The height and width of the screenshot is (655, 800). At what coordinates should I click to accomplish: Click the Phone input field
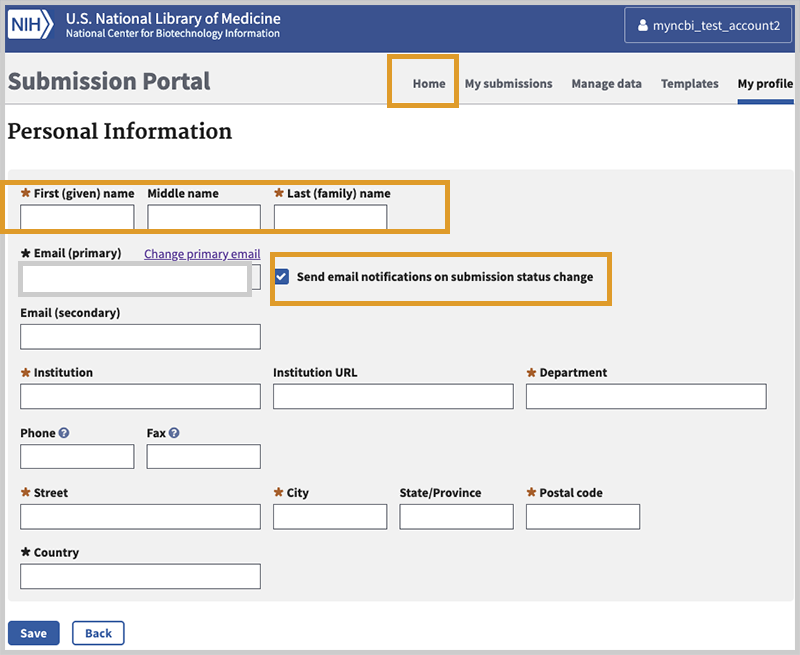pyautogui.click(x=77, y=457)
